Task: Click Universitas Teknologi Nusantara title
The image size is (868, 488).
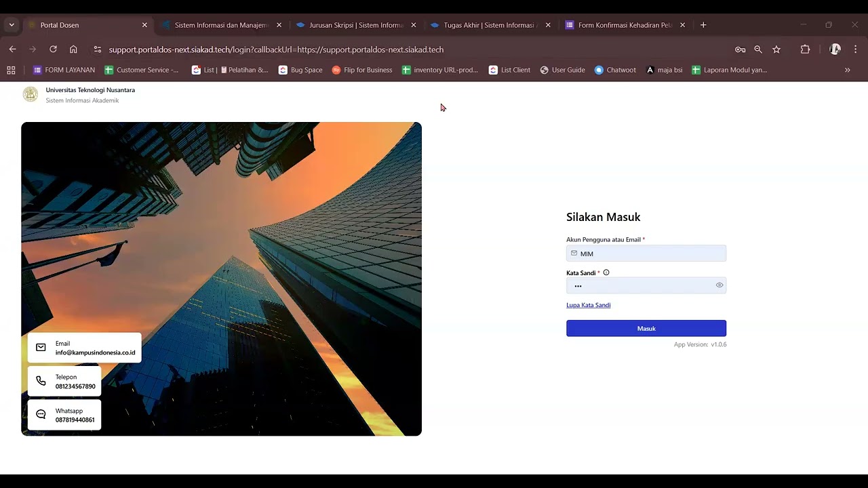Action: [x=90, y=90]
